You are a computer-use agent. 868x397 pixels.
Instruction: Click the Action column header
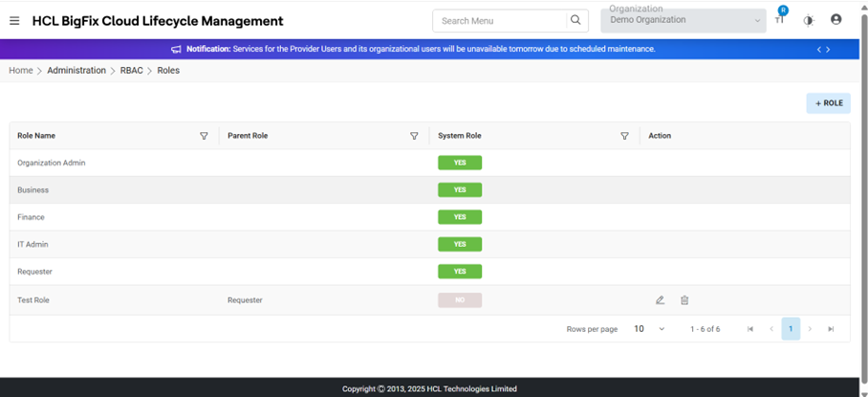click(660, 136)
